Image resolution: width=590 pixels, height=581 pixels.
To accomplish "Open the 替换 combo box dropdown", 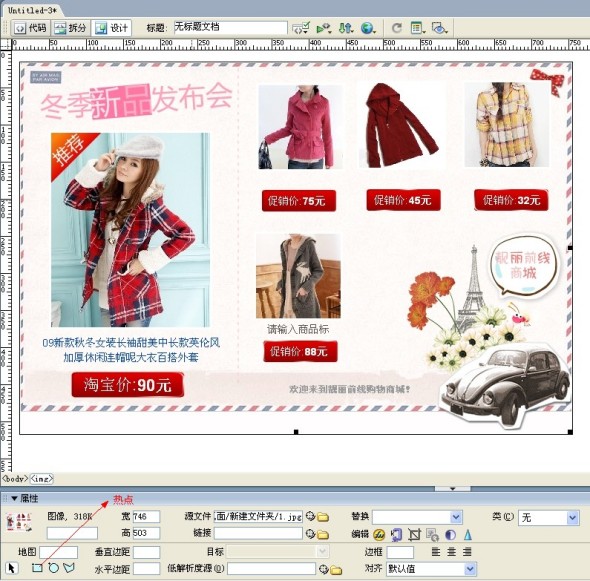I will (456, 517).
